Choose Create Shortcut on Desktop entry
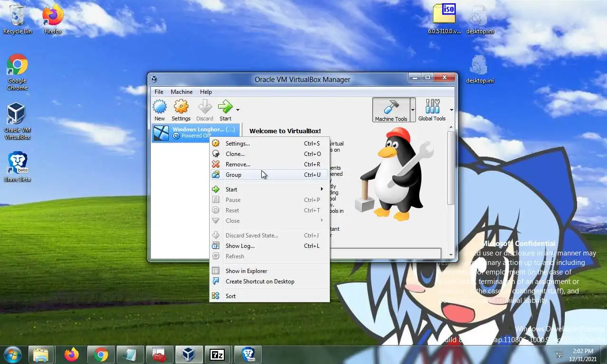The width and height of the screenshot is (607, 364). [269, 282]
